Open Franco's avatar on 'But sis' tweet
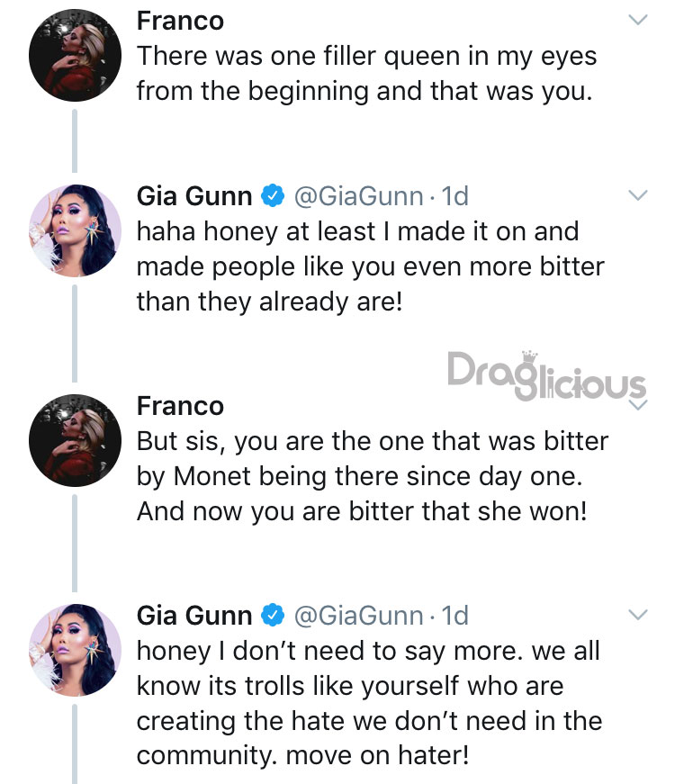The height and width of the screenshot is (784, 675). coord(75,440)
